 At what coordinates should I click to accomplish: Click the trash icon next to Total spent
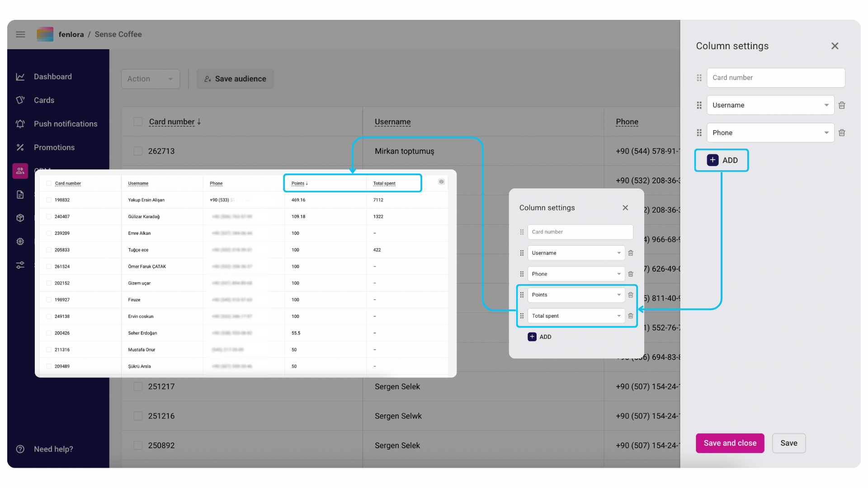click(x=631, y=316)
